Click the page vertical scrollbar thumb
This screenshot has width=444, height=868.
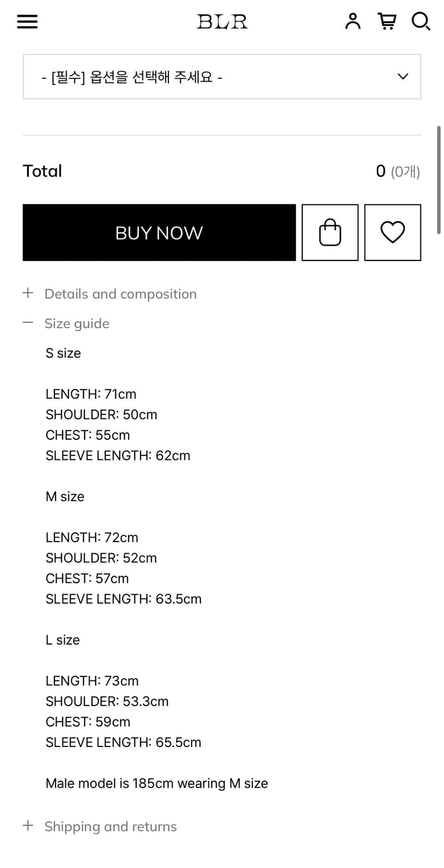pos(439,179)
